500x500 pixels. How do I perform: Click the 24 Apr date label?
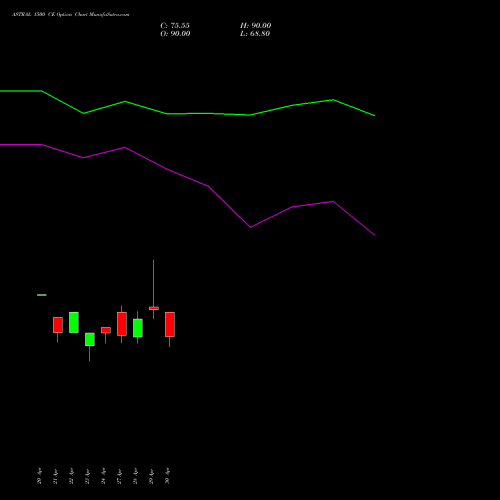point(103,476)
